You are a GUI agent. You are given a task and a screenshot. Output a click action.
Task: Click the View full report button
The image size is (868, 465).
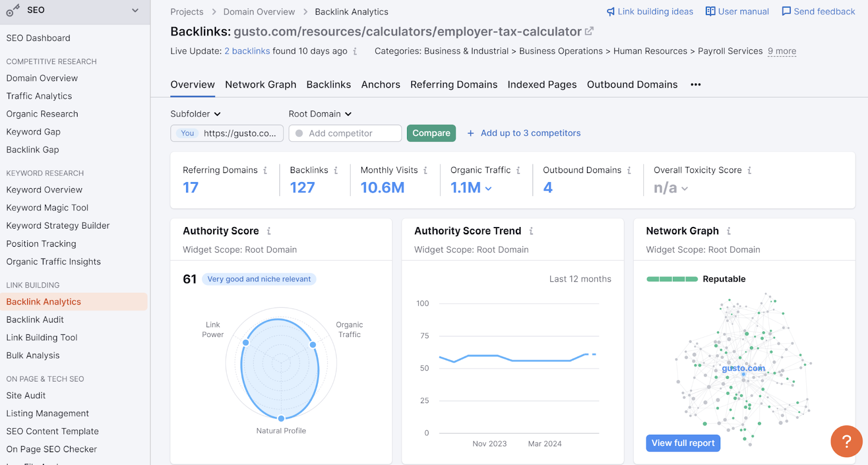coord(683,443)
